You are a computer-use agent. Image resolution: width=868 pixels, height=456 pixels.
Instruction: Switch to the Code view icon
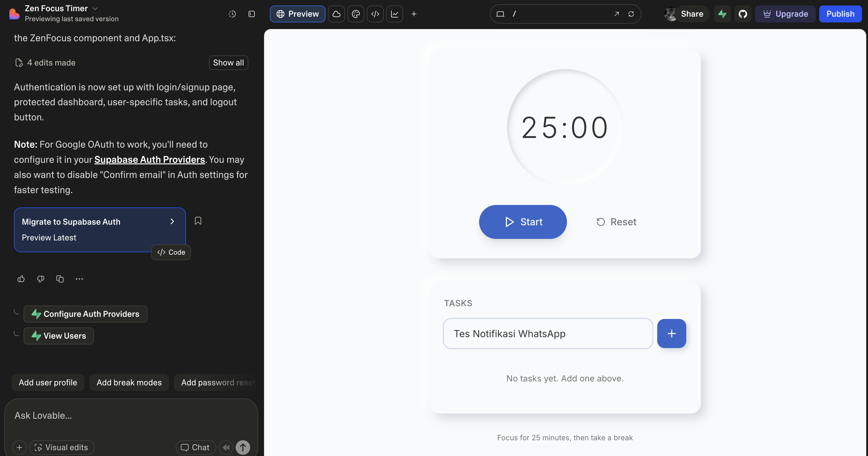375,14
